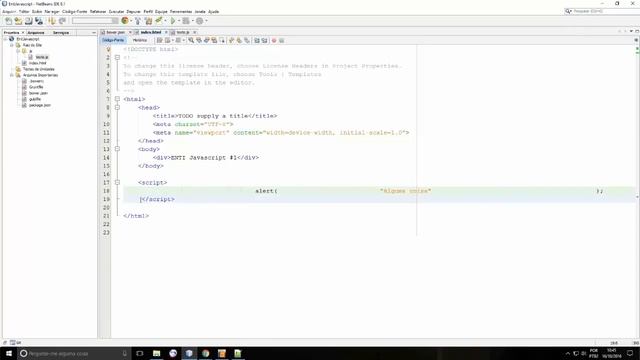Viewport: 640px width, 360px height.
Task: Click the Clean and Build icon
Action: [x=148, y=21]
